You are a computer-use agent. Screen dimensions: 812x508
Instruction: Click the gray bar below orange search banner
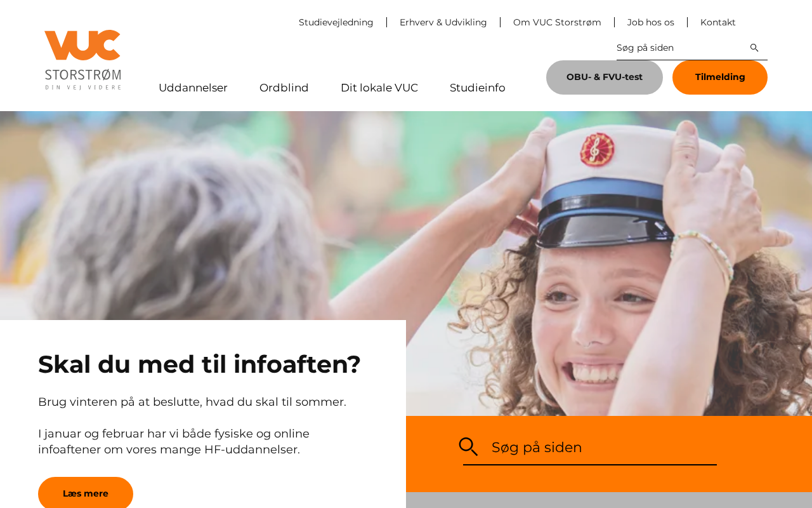[609, 500]
